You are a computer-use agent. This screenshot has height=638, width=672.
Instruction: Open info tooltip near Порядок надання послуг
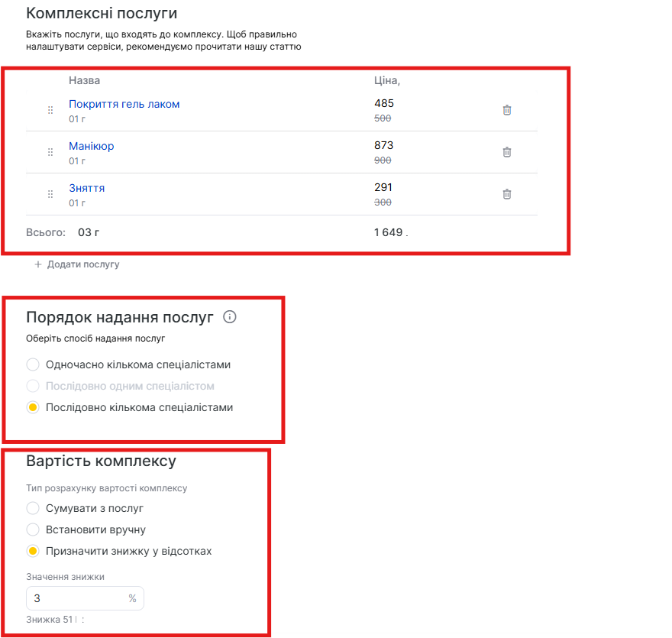[x=230, y=317]
